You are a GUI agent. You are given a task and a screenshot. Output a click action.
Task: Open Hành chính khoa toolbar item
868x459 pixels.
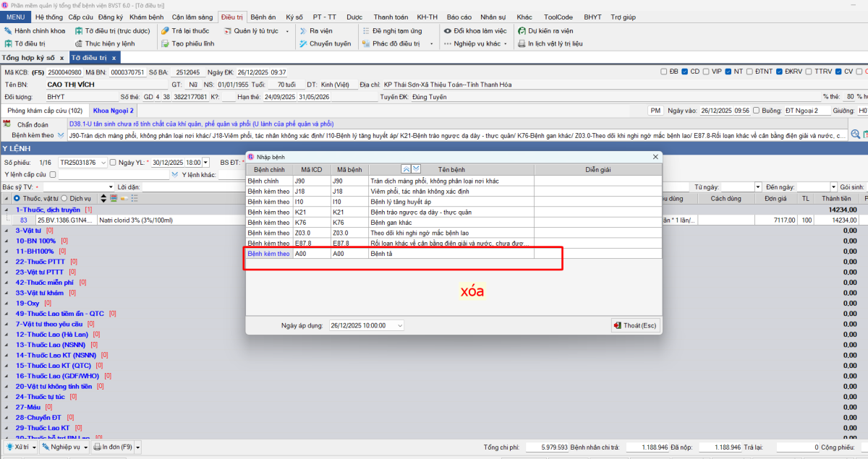[8, 31]
